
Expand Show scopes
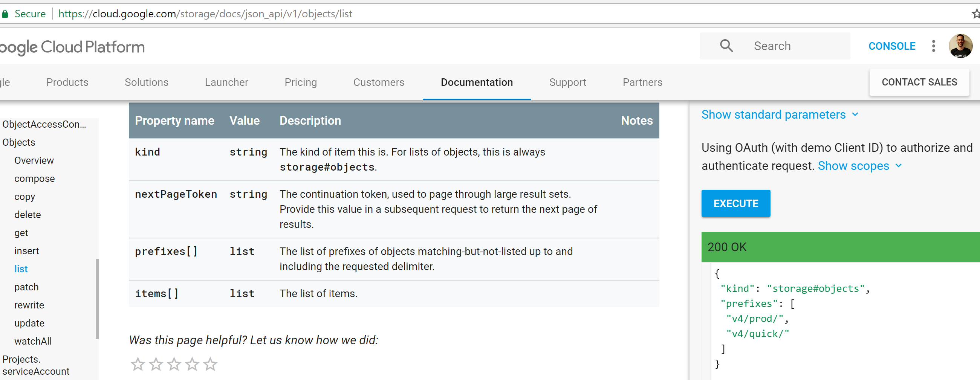click(853, 166)
